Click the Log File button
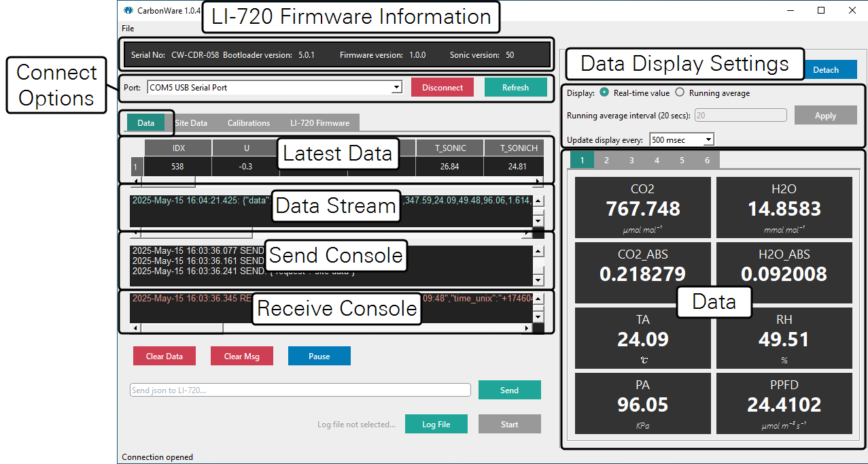Viewport: 868px width, 464px height. tap(436, 425)
